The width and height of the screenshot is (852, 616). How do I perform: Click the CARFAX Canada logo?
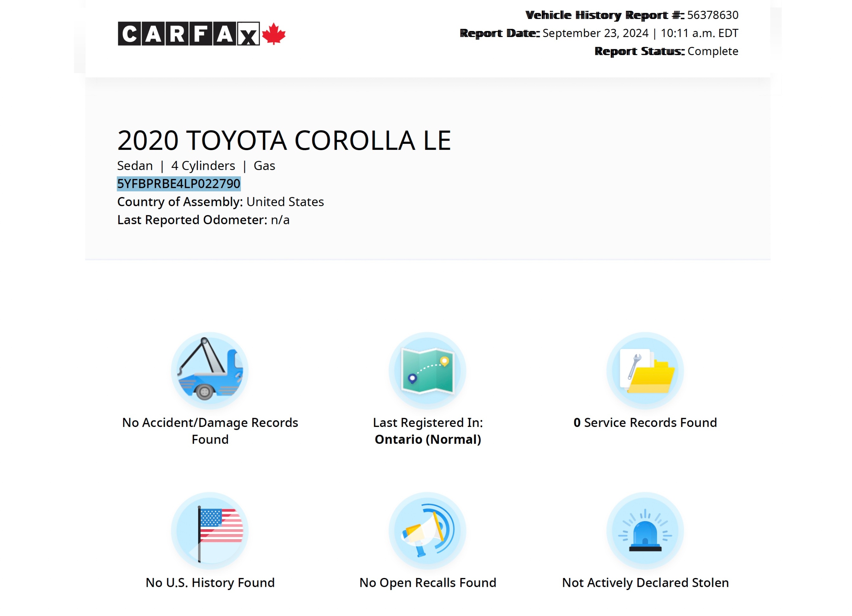pos(202,34)
